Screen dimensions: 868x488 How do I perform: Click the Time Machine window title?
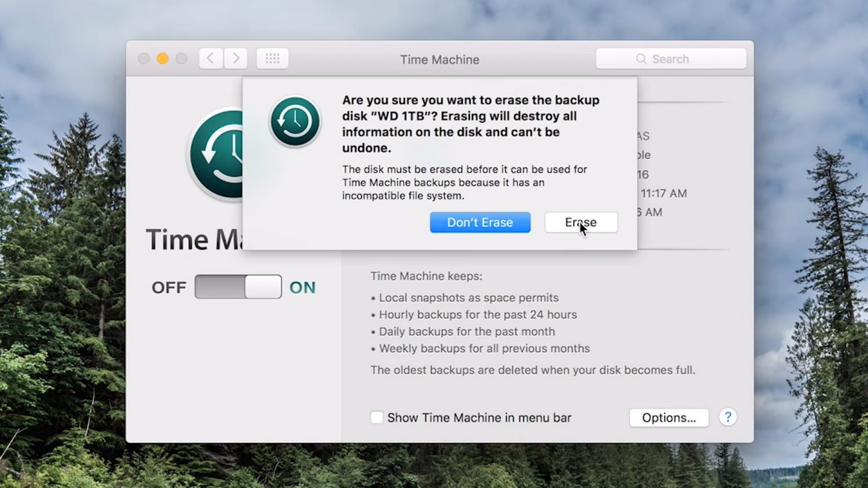[439, 60]
